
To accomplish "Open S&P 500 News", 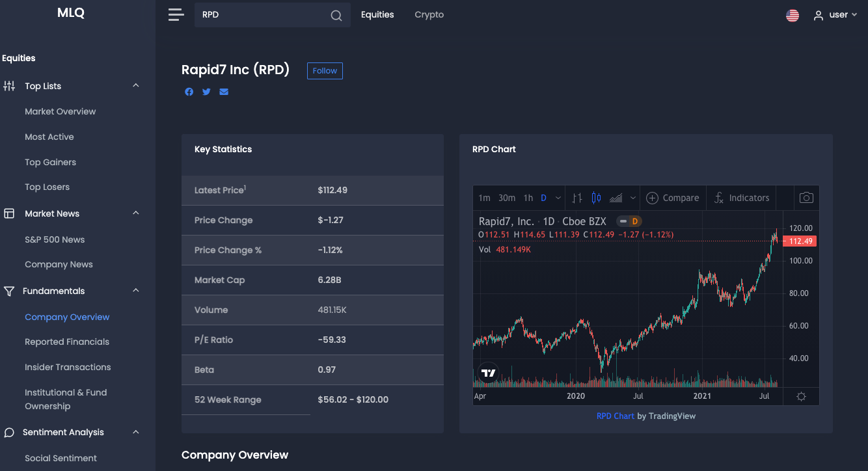I will [55, 239].
